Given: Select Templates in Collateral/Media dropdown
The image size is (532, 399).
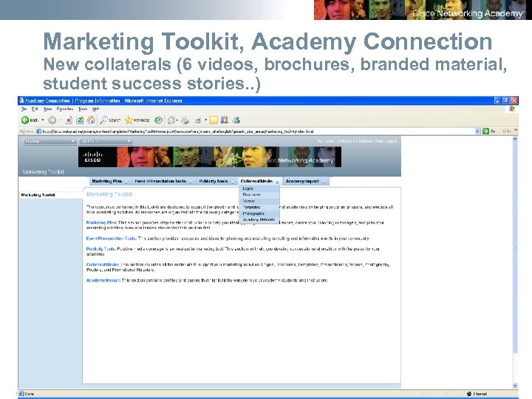Looking at the screenshot, I should [259, 207].
